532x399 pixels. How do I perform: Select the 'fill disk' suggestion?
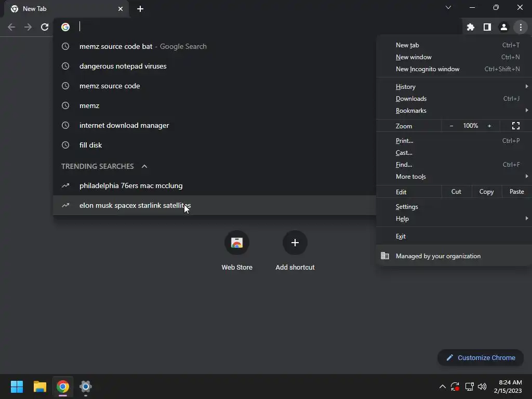pos(215,145)
